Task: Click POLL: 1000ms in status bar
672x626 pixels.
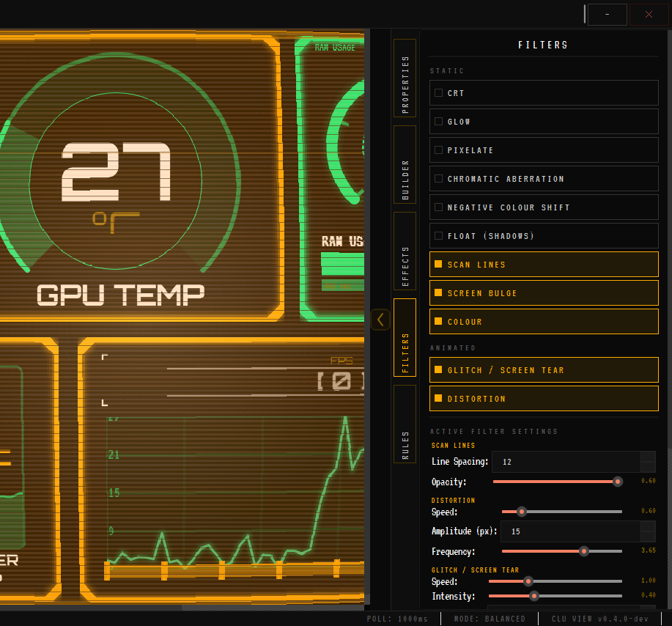Action: pyautogui.click(x=397, y=619)
